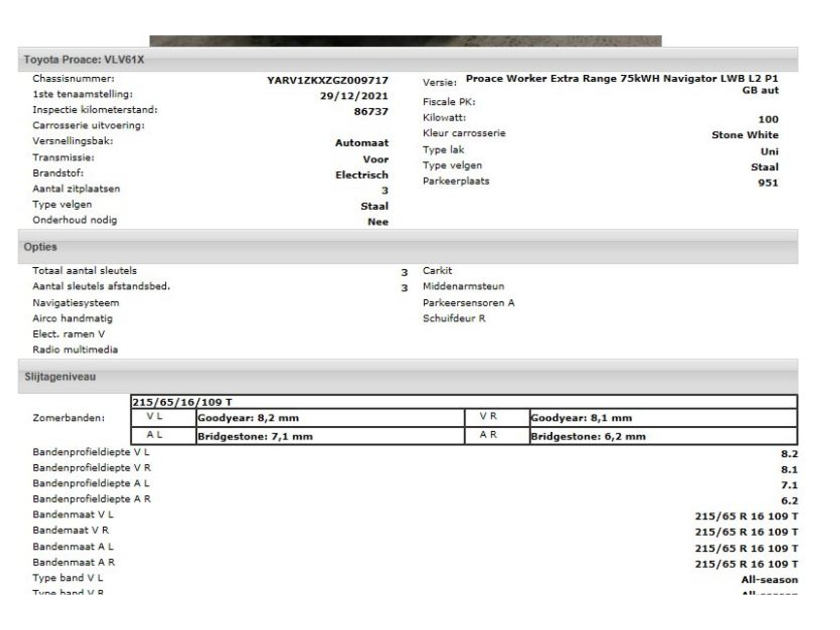Click the A R tyre position cell

tap(497, 436)
